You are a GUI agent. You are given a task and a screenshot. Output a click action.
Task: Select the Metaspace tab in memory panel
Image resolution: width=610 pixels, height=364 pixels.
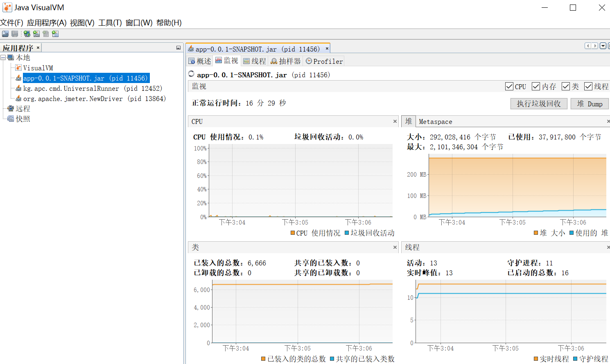[436, 122]
